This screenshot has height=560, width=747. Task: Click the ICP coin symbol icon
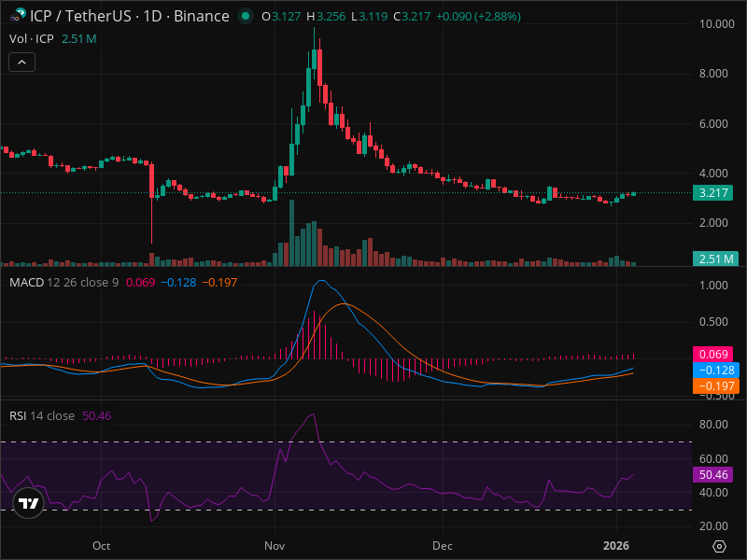[x=18, y=16]
